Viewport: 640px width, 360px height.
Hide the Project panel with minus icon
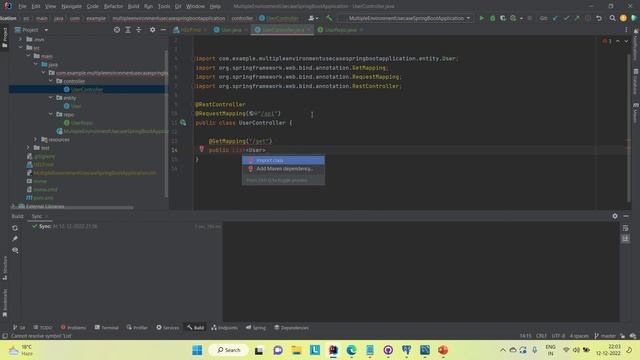(163, 30)
